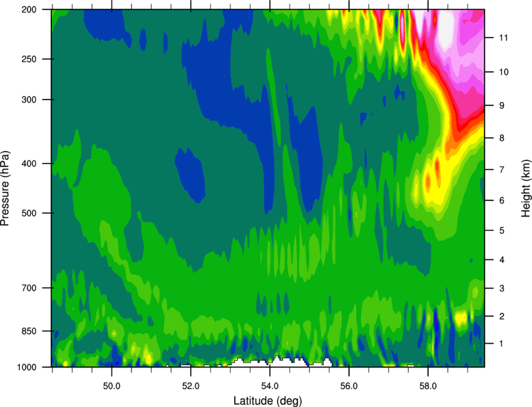The height and width of the screenshot is (407, 532).
Task: Click the 54.0 latitude tick label
Action: (x=270, y=386)
